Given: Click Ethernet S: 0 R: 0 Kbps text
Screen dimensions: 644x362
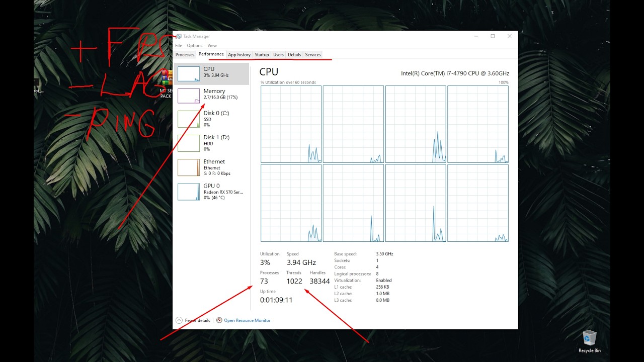Looking at the screenshot, I should 217,173.
